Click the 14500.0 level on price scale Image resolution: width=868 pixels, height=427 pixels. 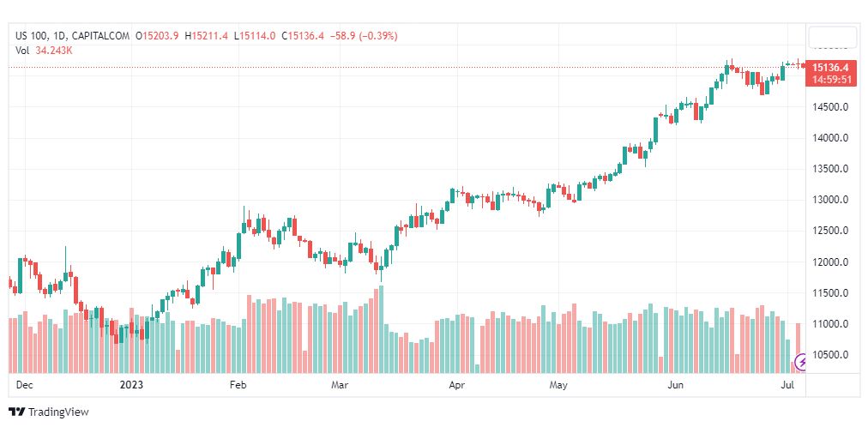click(x=830, y=107)
